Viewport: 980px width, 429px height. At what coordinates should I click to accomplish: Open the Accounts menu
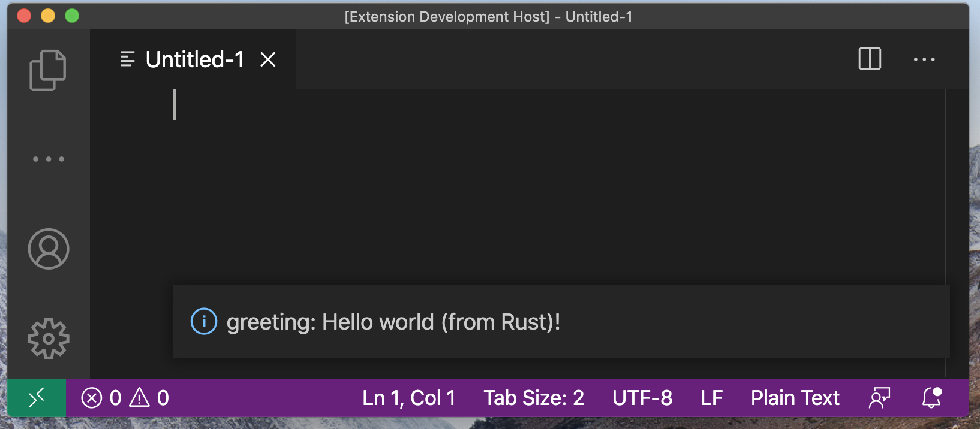49,249
